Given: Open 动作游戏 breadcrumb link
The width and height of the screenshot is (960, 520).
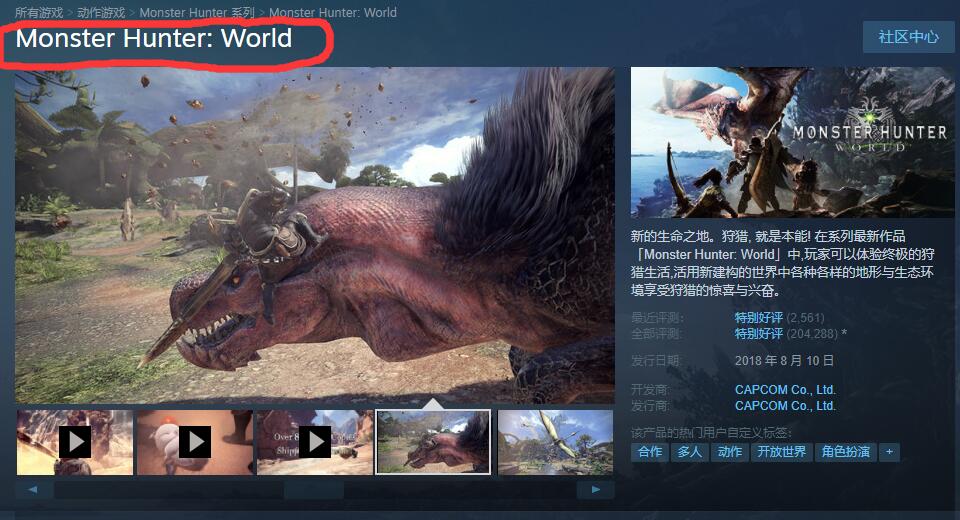Looking at the screenshot, I should click(x=101, y=12).
